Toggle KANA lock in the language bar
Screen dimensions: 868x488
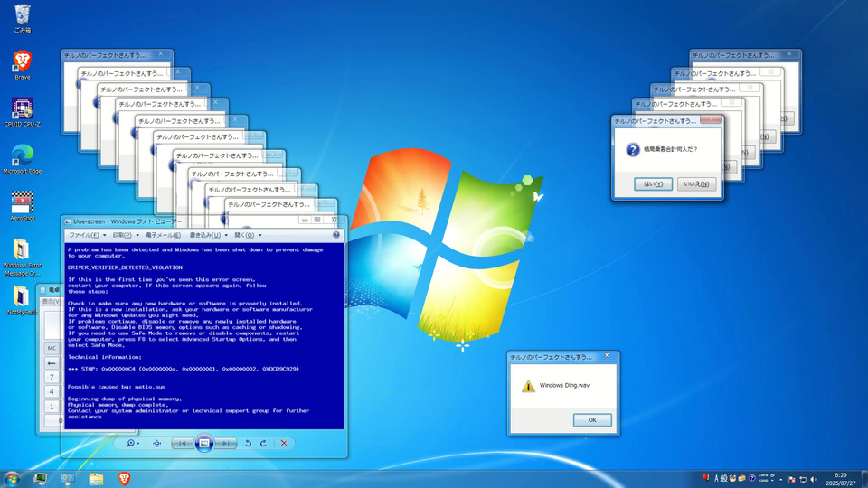click(x=763, y=481)
